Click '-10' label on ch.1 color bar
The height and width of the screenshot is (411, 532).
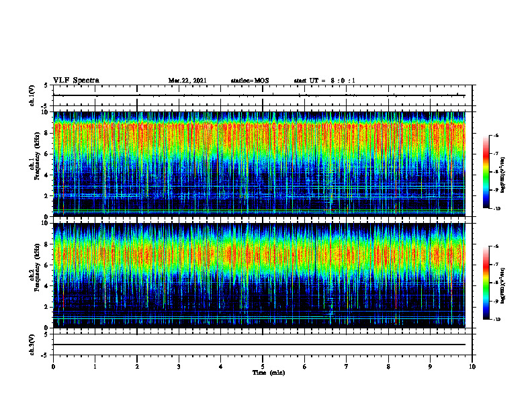coord(496,209)
